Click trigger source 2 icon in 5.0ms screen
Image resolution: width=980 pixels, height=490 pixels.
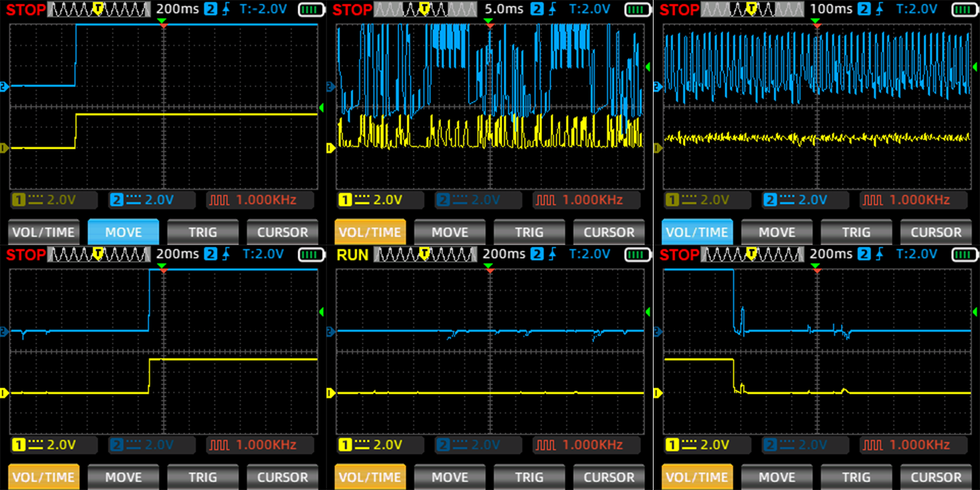pyautogui.click(x=537, y=9)
